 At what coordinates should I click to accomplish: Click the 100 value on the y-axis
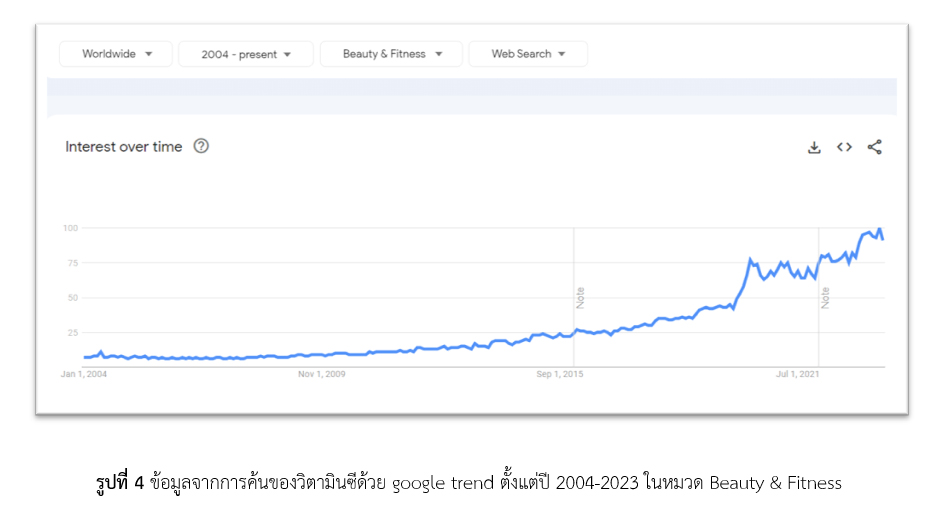point(70,228)
